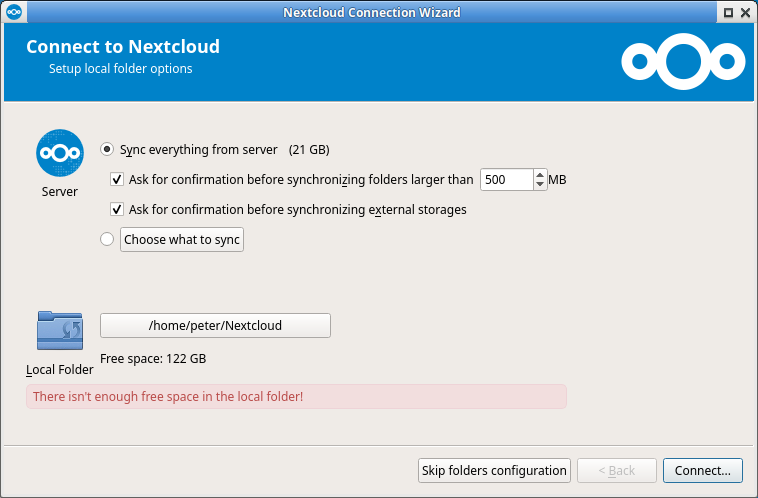Screen dimensions: 758x498
Task: Increase the folder size limit with up arrow
Action: tap(540, 175)
